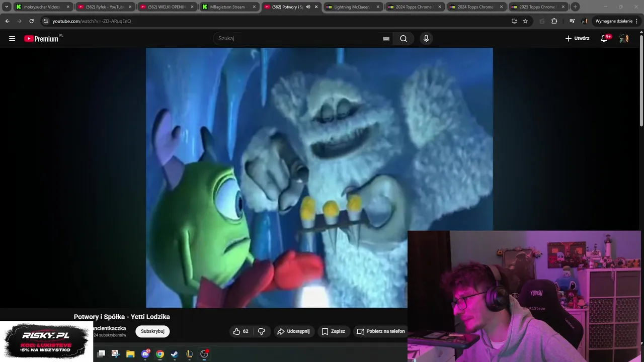Switch to the Ryfek - YouTube tab

click(x=105, y=7)
